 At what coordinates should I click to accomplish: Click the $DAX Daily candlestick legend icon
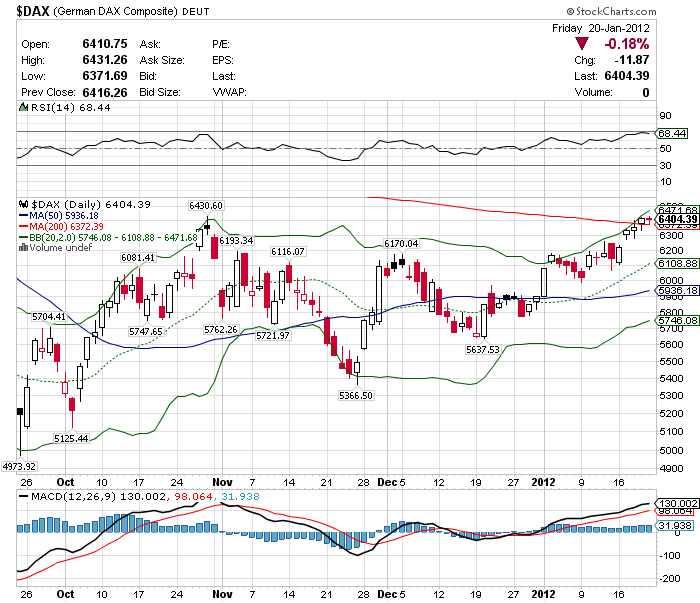point(23,204)
